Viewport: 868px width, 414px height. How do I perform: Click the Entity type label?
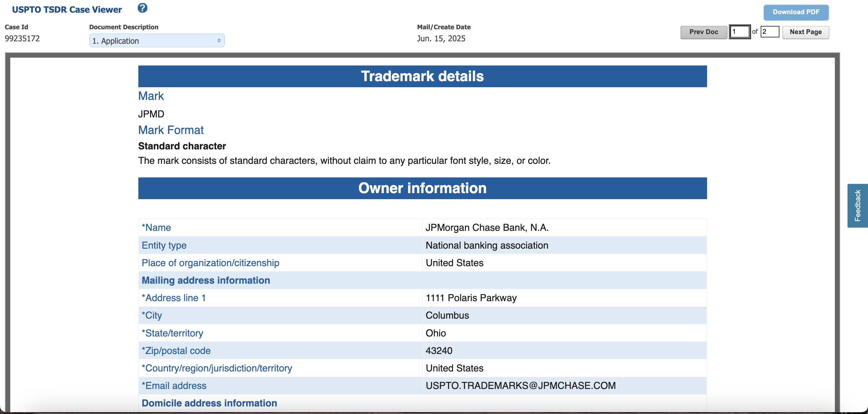pos(164,245)
